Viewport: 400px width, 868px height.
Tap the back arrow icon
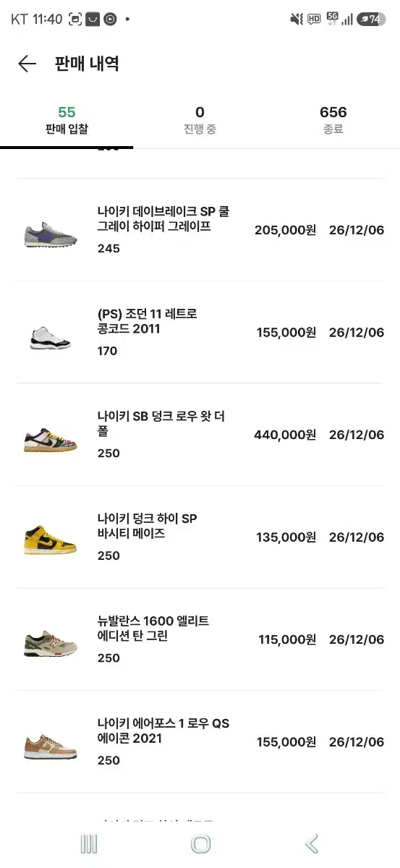(x=27, y=64)
